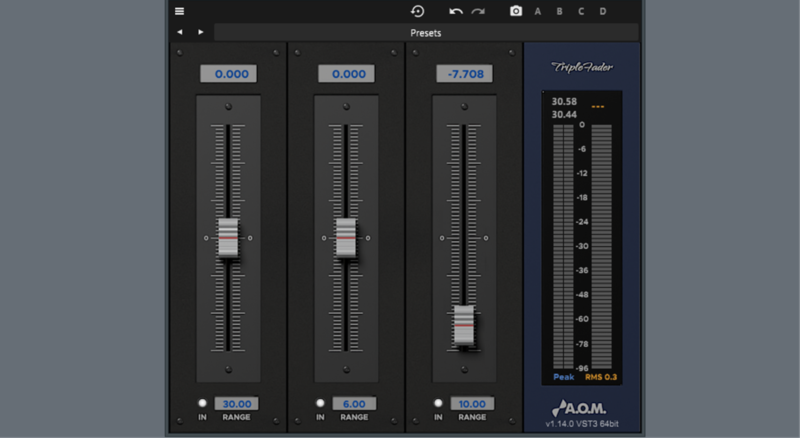Open the Presets dropdown
Image resolution: width=800 pixels, height=438 pixels.
pyautogui.click(x=426, y=32)
